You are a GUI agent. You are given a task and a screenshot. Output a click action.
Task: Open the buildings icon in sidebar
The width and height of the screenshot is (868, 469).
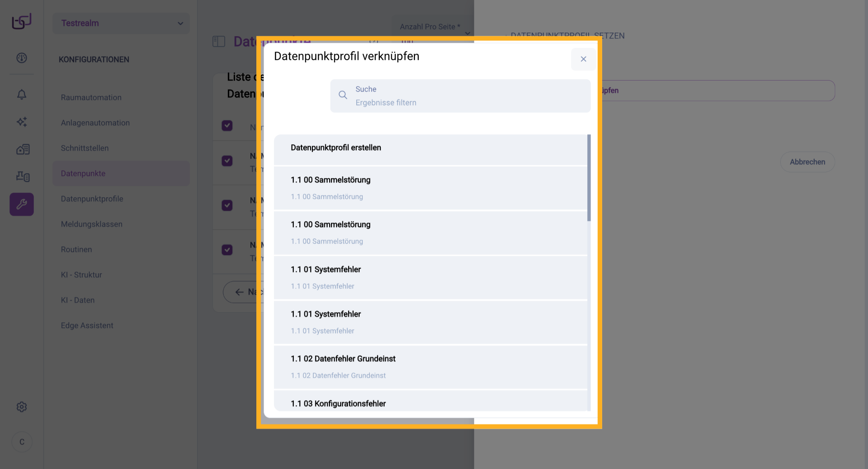(x=22, y=149)
